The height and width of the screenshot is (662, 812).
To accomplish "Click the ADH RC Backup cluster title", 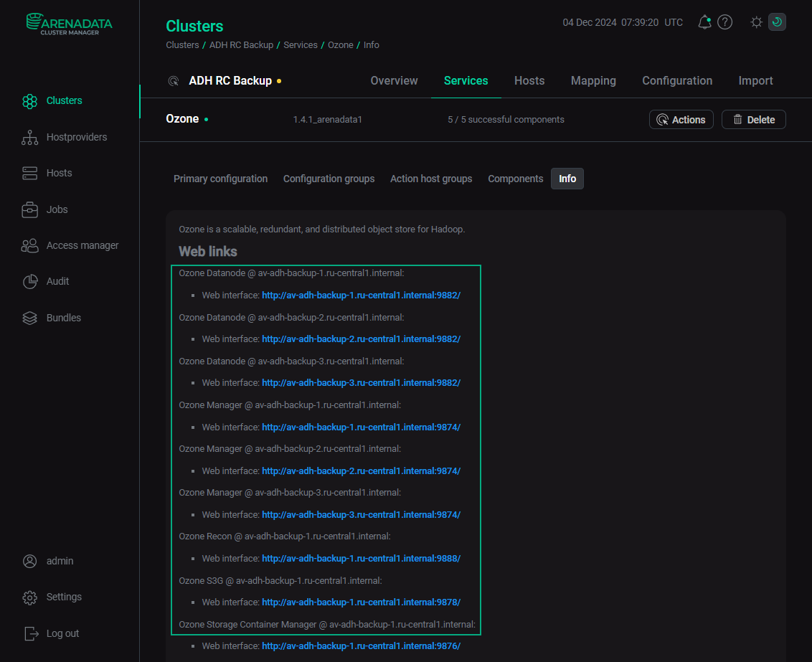I will click(230, 81).
